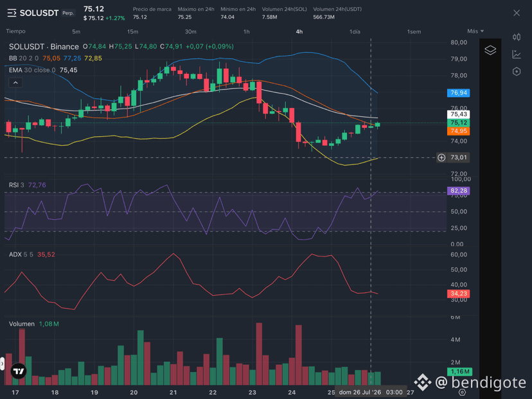This screenshot has width=532, height=399.
Task: Switch to the 1h timeframe
Action: tap(247, 31)
